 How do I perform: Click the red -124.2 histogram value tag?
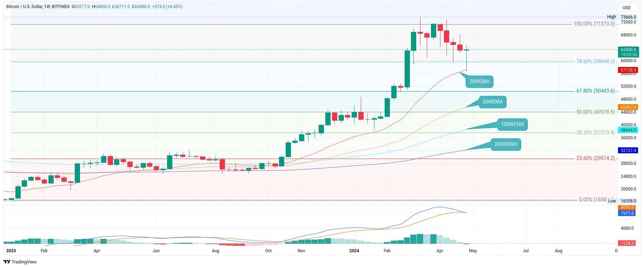click(627, 243)
